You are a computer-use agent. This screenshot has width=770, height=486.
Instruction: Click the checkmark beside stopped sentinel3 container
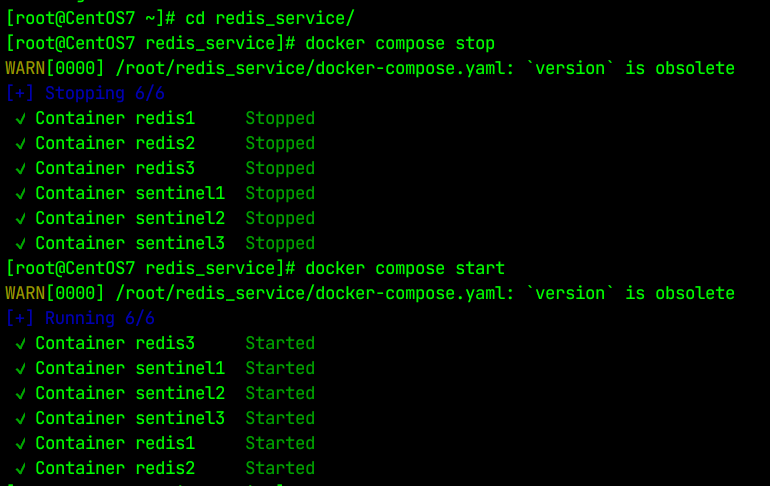[21, 244]
